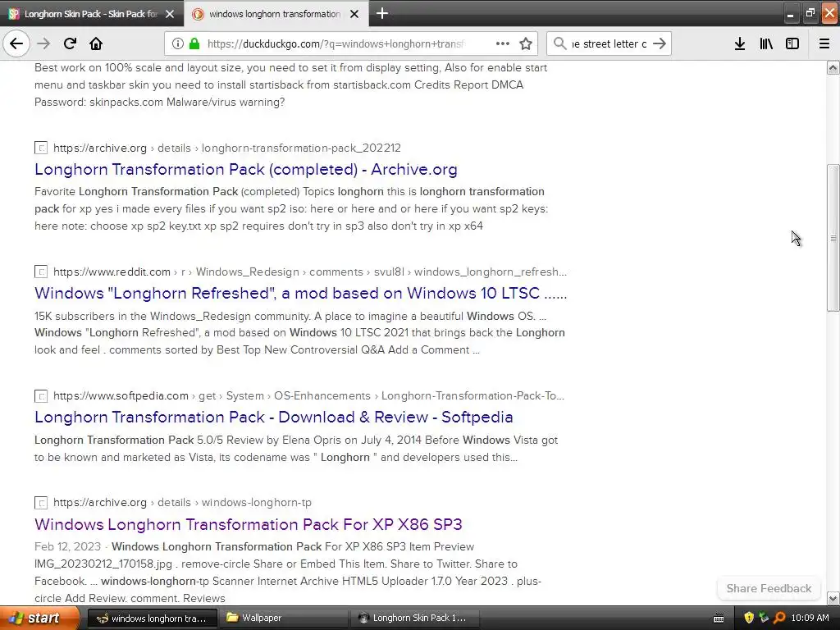Viewport: 840px width, 630px height.
Task: Open a new browser tab
Action: tap(382, 13)
